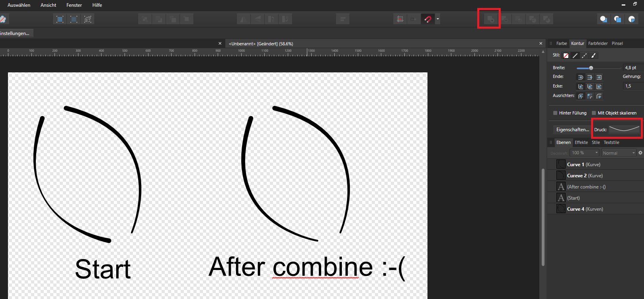Click the rotate counter-clockwise toolbar icon
Viewport: 644px width, 299px height.
(x=271, y=19)
